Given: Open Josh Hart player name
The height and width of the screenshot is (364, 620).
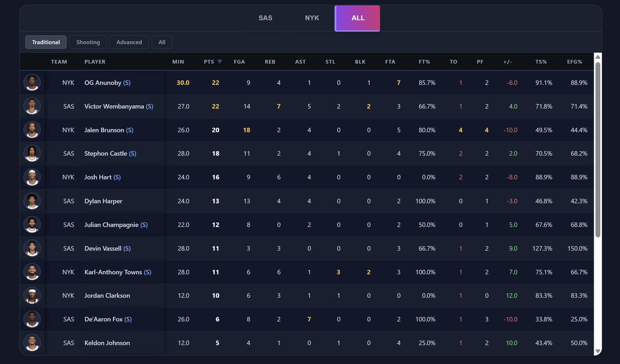Looking at the screenshot, I should (x=98, y=177).
